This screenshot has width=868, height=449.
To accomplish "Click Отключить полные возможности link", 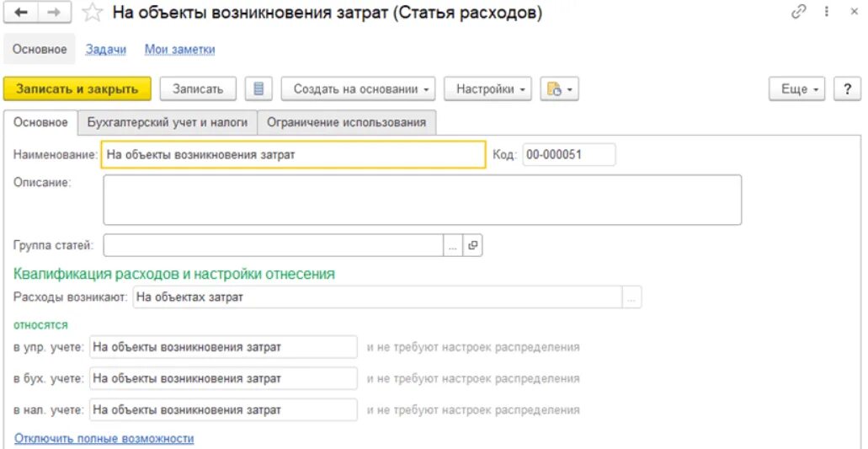I will pos(104,439).
